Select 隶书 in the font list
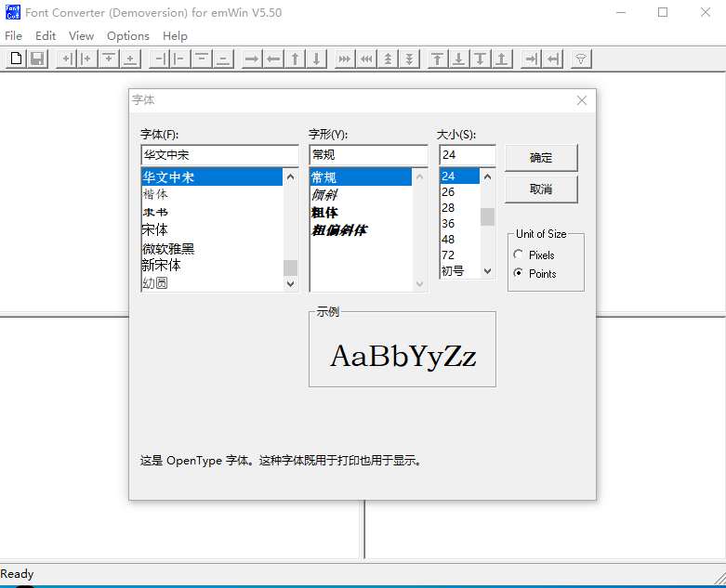This screenshot has height=588, width=726. point(212,212)
